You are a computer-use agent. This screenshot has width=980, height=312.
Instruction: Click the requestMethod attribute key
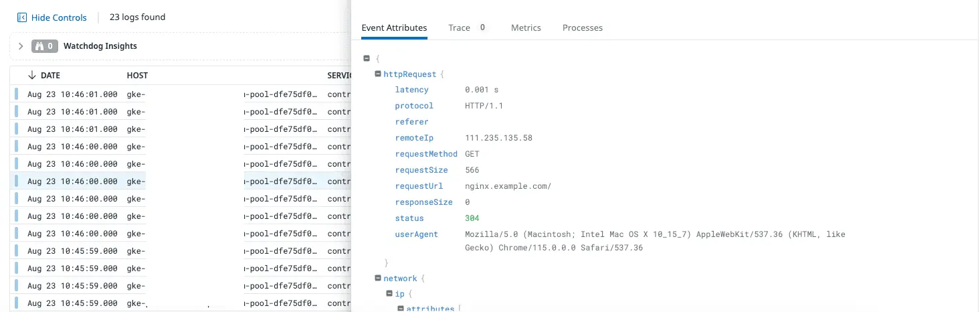coord(426,154)
